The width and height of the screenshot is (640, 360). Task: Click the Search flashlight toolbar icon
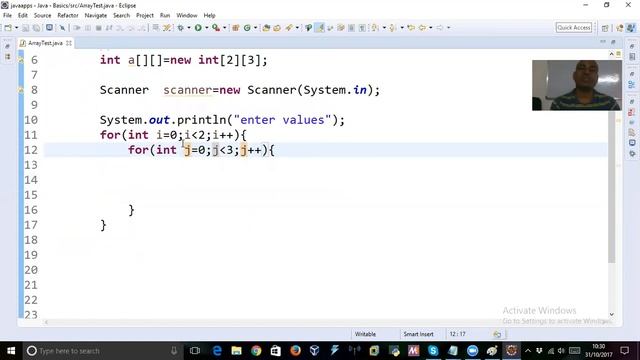point(289,28)
